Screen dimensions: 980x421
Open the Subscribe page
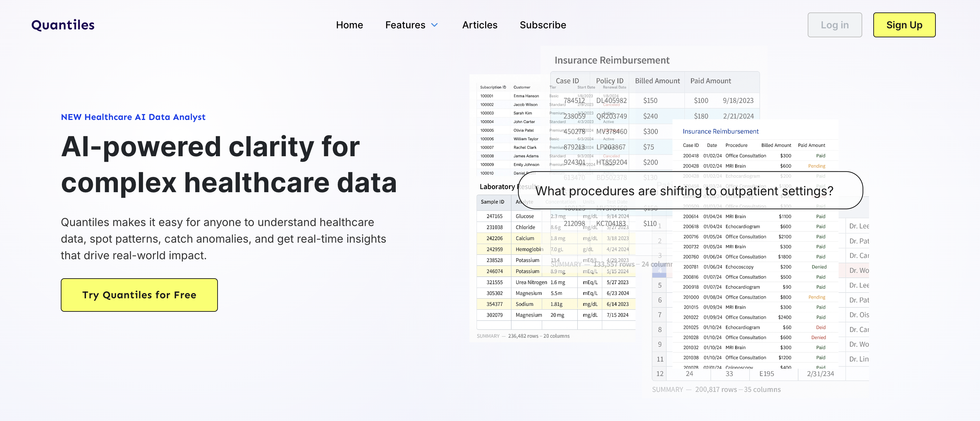click(x=543, y=25)
